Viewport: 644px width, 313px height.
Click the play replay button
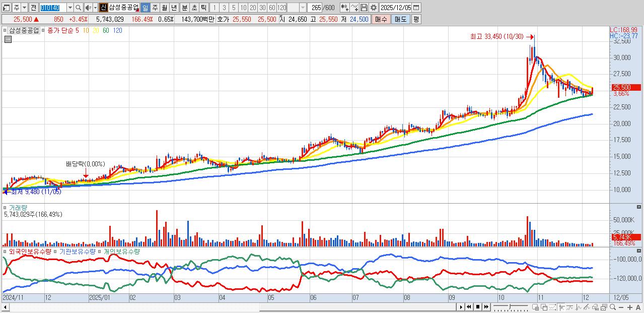tap(461, 307)
